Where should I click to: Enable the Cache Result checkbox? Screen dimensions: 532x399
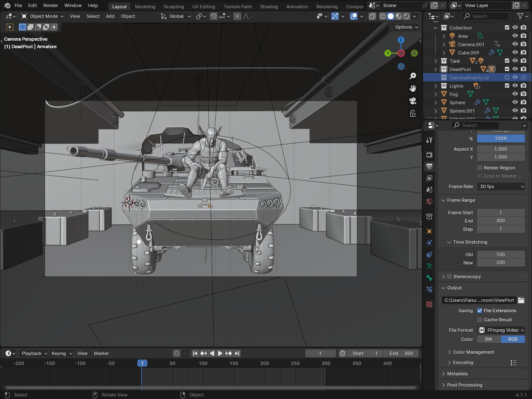[480, 320]
